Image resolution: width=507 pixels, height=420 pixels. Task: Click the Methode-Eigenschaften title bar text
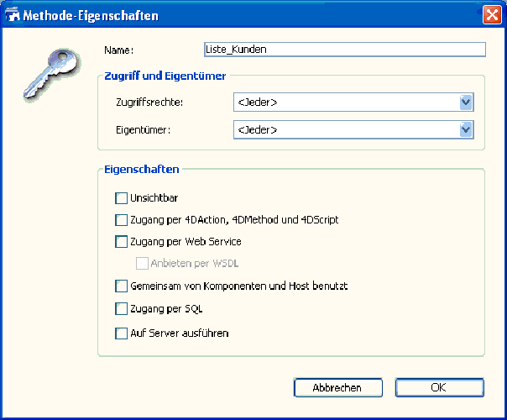coord(91,15)
